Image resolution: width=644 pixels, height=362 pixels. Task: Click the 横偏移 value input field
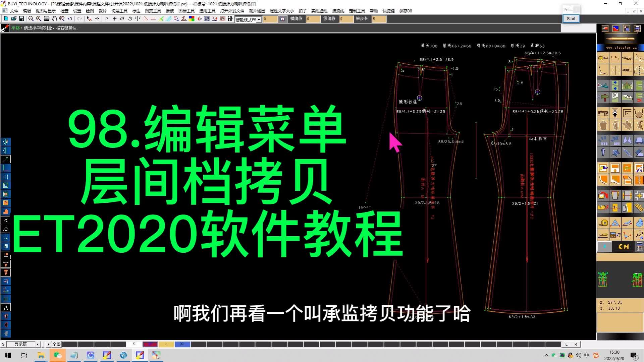(x=313, y=19)
